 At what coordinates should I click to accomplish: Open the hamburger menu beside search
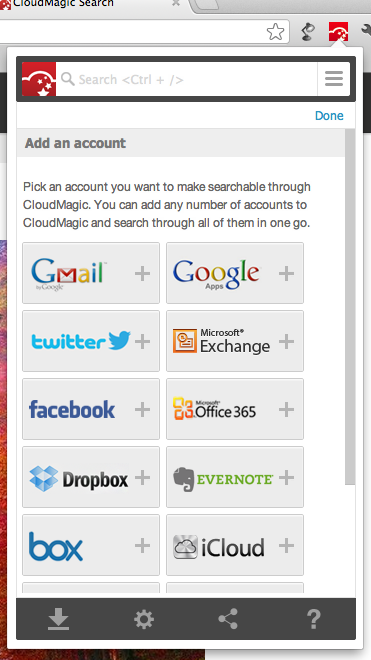point(334,79)
